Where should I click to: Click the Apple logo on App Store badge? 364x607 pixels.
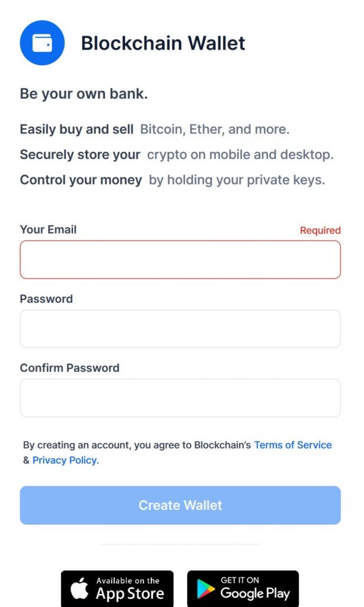coord(79,589)
